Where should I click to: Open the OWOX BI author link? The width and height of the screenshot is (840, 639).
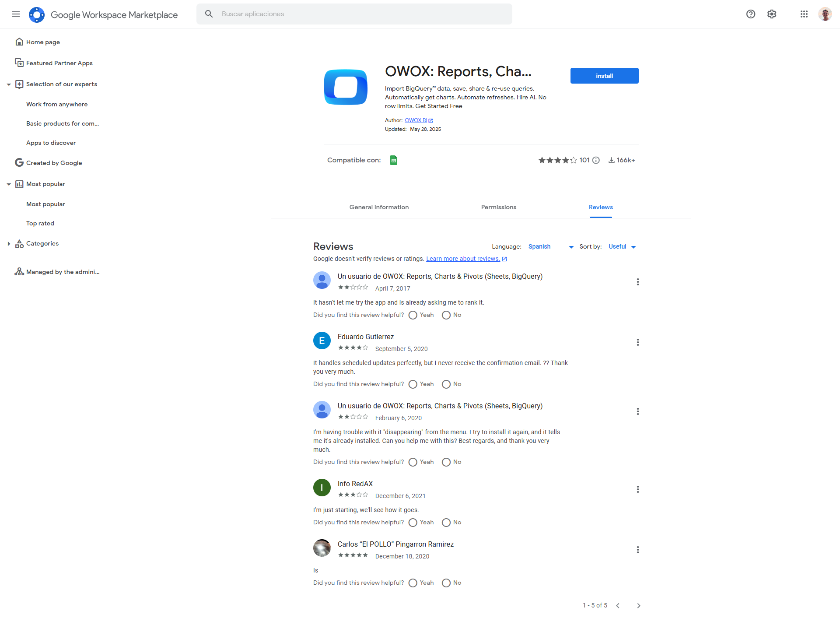point(416,120)
